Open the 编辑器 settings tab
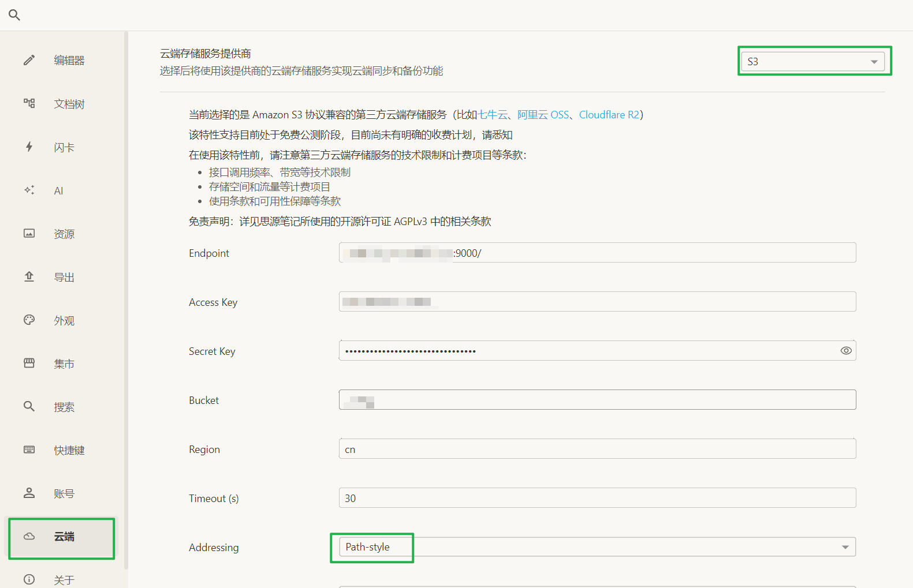The height and width of the screenshot is (588, 913). click(x=61, y=60)
